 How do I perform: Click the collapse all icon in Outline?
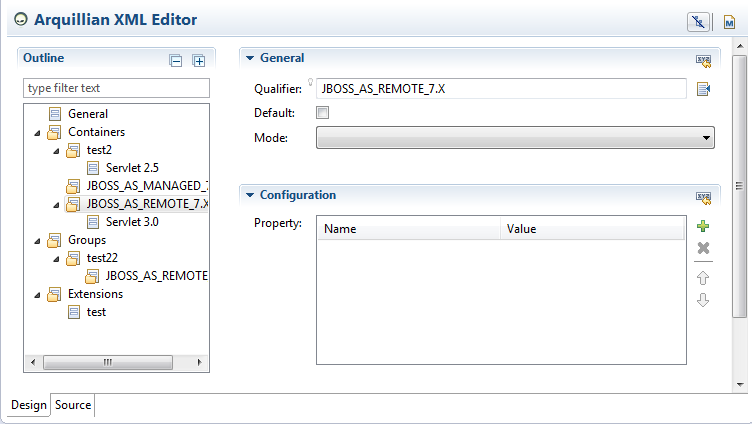[x=176, y=61]
